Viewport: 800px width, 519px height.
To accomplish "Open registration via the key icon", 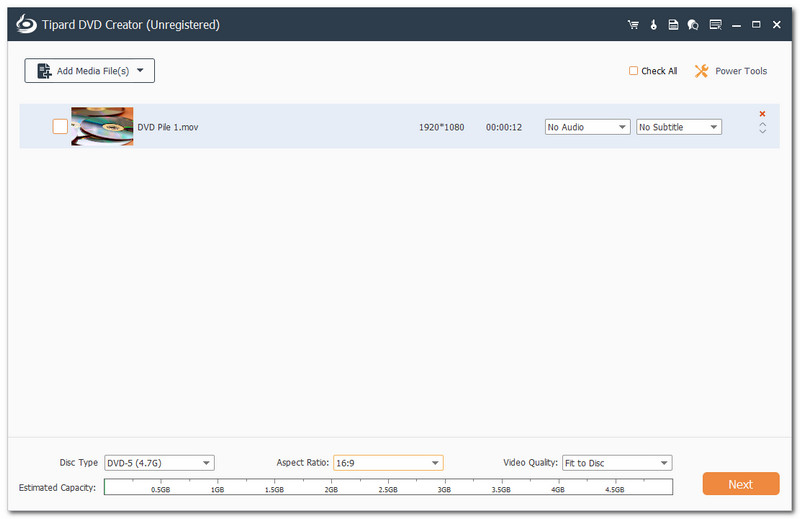I will (x=653, y=24).
